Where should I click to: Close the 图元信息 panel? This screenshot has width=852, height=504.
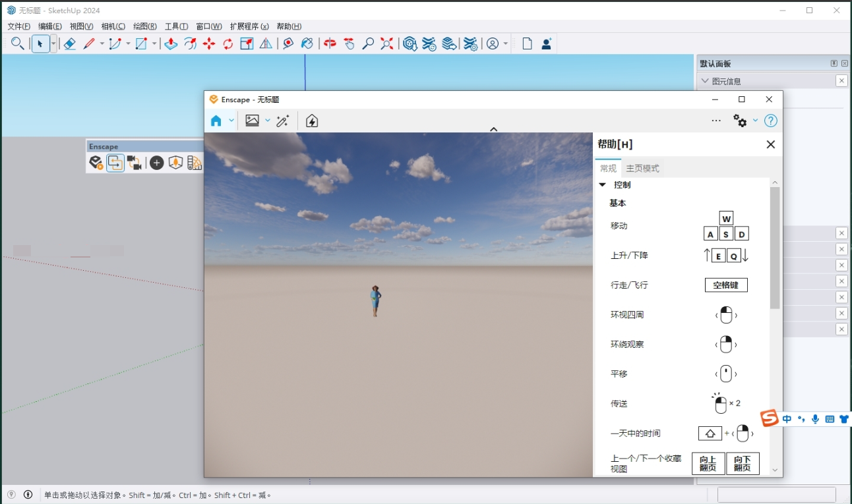point(841,81)
